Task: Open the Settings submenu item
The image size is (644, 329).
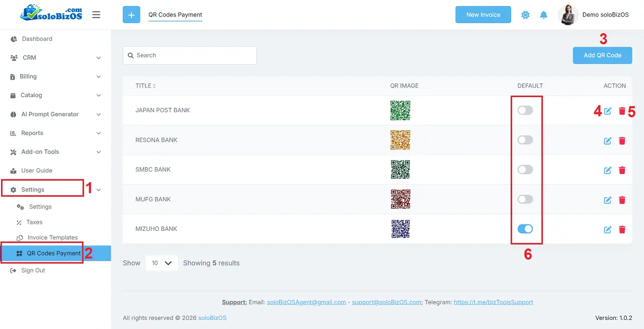Action: pyautogui.click(x=40, y=207)
